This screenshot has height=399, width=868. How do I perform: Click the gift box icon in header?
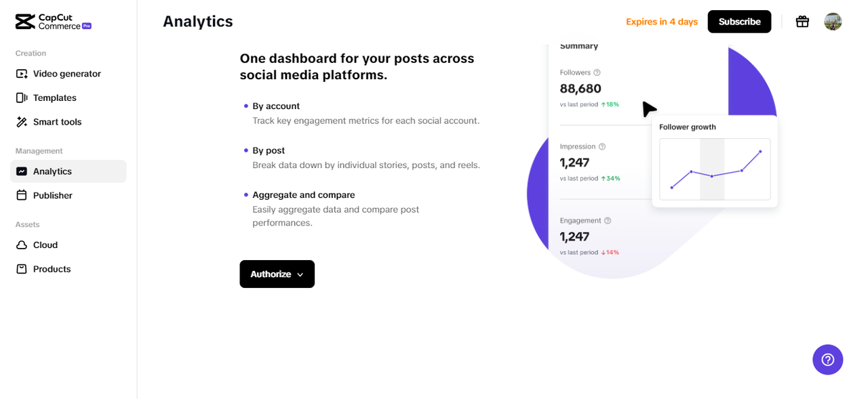[802, 22]
